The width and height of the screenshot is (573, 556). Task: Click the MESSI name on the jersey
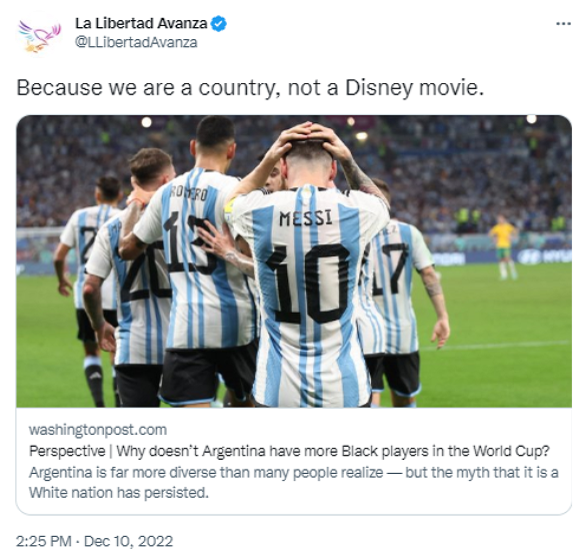306,219
